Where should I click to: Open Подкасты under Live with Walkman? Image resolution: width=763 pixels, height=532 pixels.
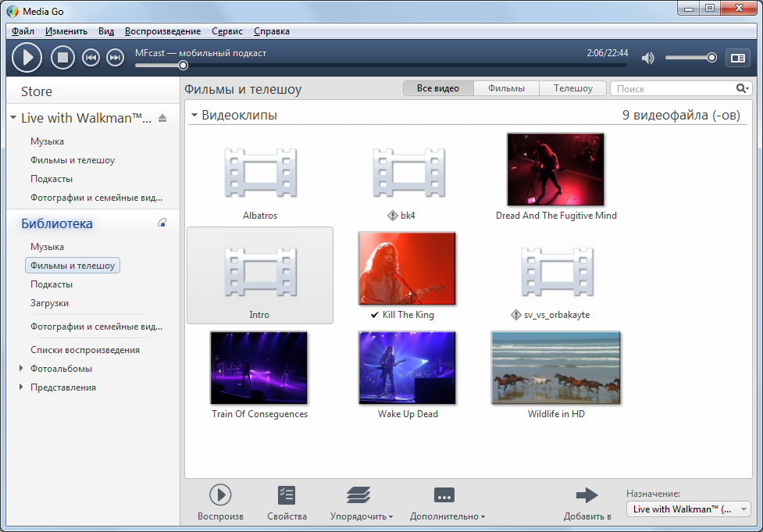52,179
